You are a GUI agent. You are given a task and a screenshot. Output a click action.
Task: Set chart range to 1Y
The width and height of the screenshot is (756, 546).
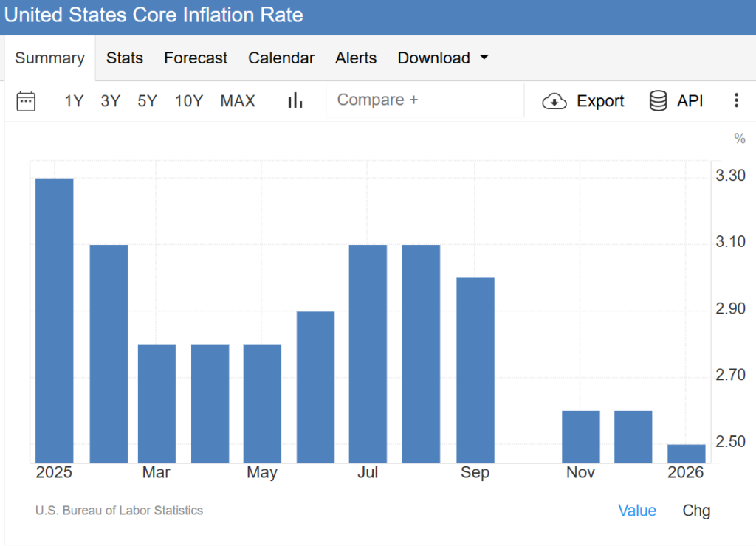click(x=74, y=101)
